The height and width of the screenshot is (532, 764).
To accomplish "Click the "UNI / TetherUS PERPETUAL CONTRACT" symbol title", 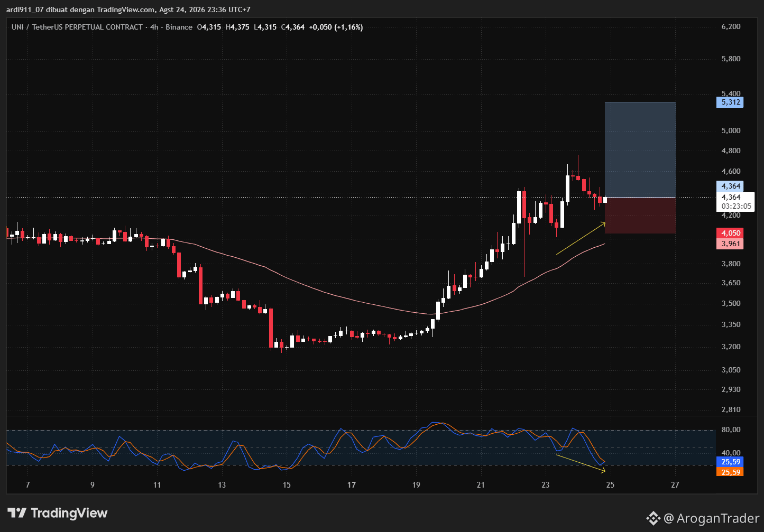I will [x=77, y=27].
